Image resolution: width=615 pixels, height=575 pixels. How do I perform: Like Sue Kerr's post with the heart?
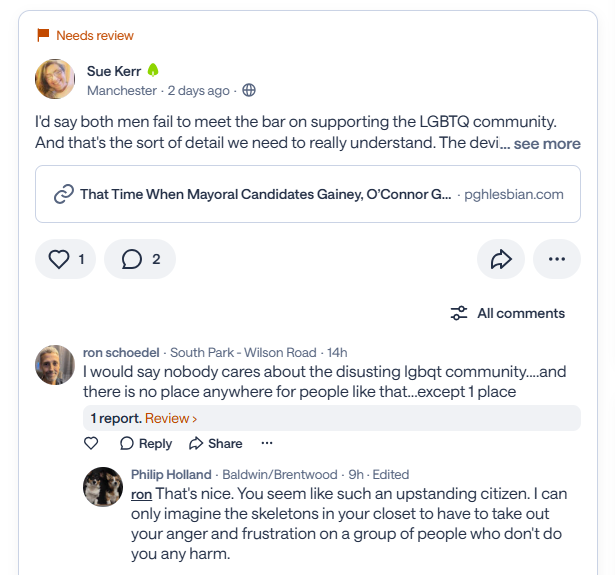(x=66, y=259)
